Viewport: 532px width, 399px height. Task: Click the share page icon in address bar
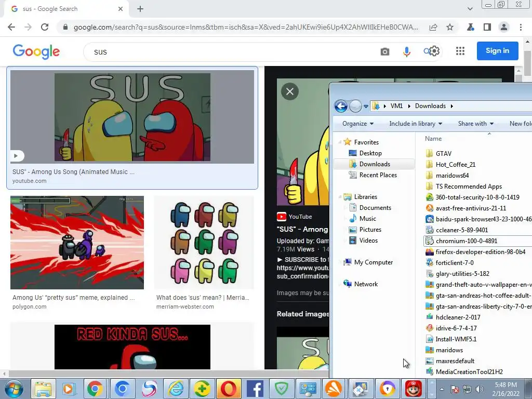point(433,27)
